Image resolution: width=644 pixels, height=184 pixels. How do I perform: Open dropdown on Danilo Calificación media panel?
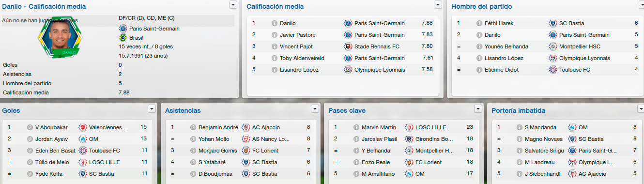click(x=233, y=4)
